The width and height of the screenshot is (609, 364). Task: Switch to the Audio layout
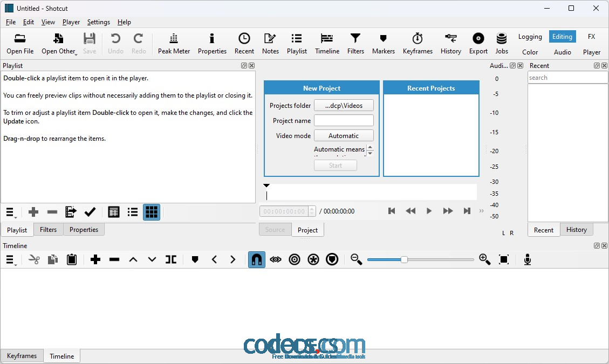tap(562, 52)
